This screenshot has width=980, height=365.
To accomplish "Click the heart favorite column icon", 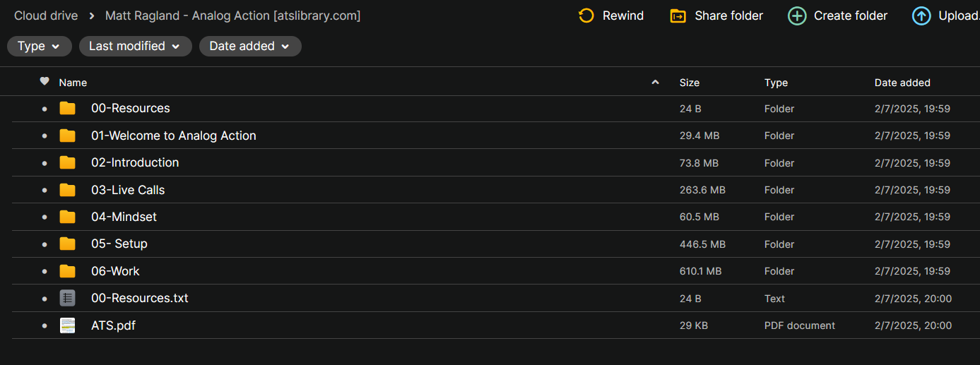I will 45,82.
